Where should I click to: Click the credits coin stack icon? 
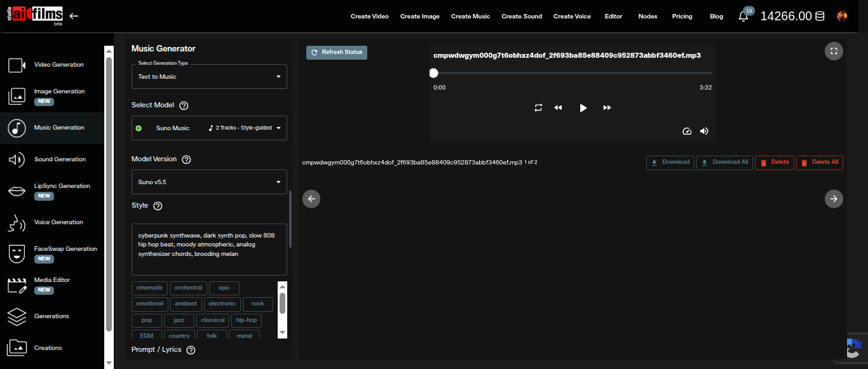(x=820, y=17)
